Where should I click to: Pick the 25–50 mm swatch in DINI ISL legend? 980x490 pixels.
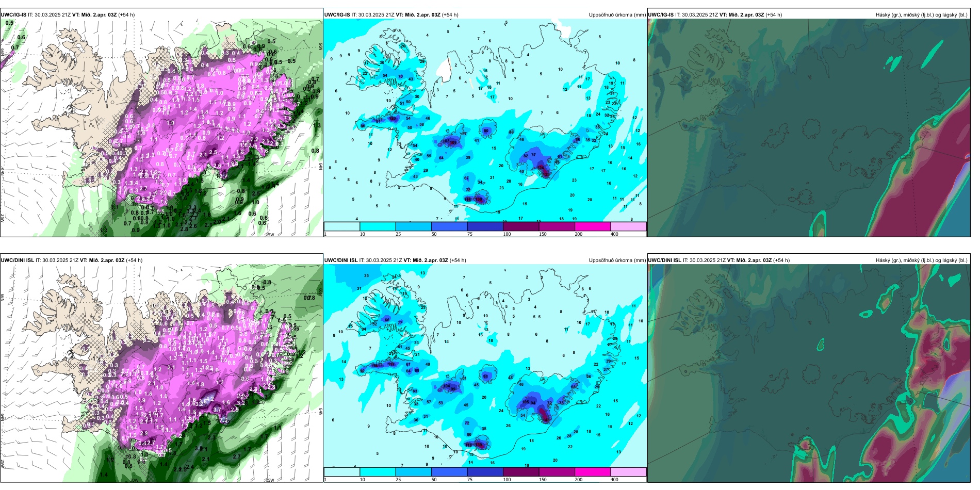[413, 472]
